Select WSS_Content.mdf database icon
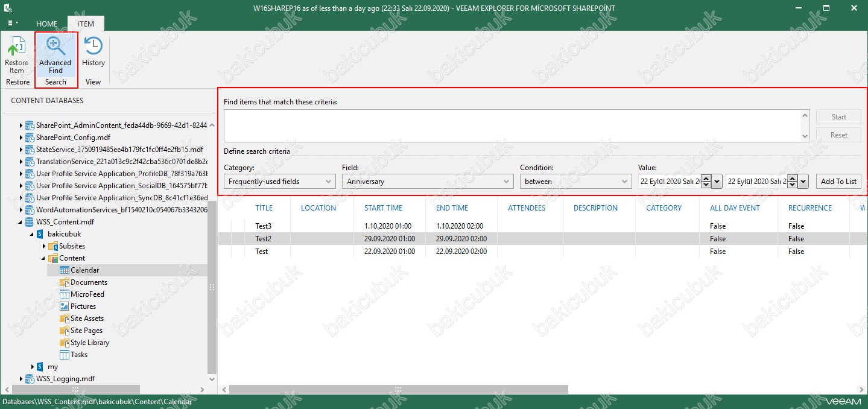Screen dimensions: 868x409 (x=30, y=222)
